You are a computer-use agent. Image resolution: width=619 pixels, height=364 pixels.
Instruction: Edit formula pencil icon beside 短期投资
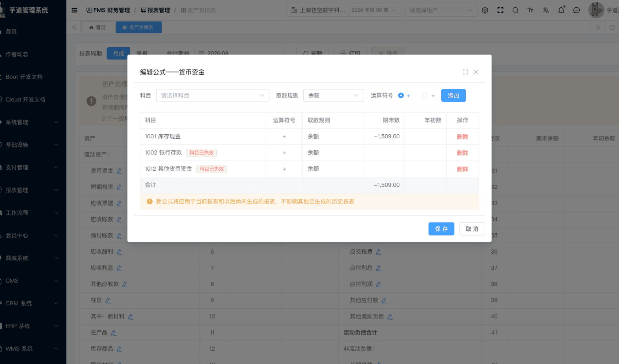119,187
